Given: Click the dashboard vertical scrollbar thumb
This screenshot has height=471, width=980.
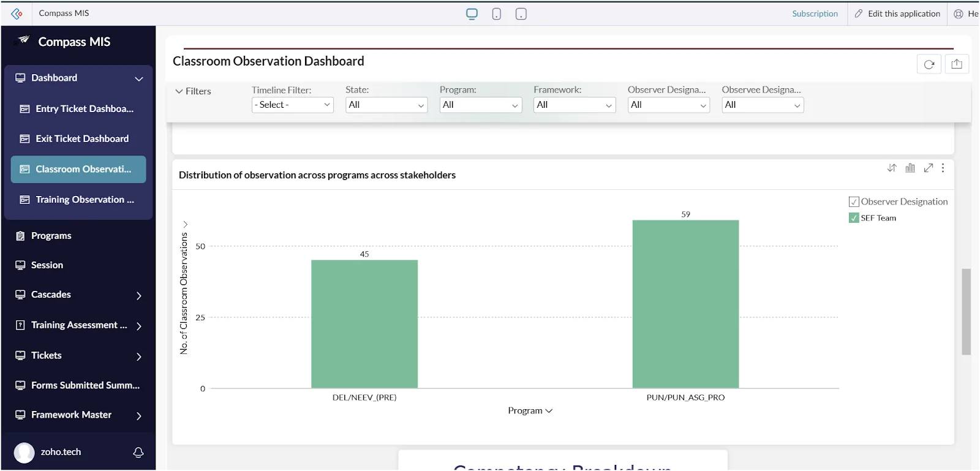Looking at the screenshot, I should (x=967, y=312).
